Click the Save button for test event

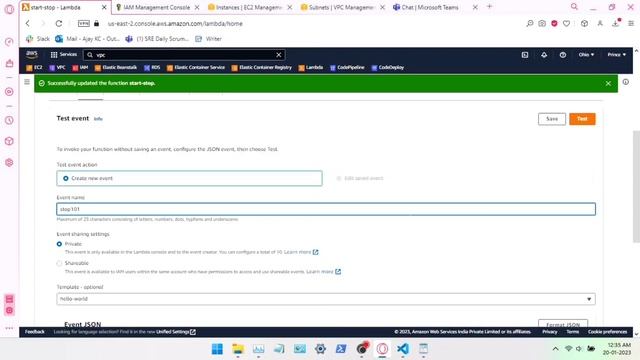click(552, 119)
